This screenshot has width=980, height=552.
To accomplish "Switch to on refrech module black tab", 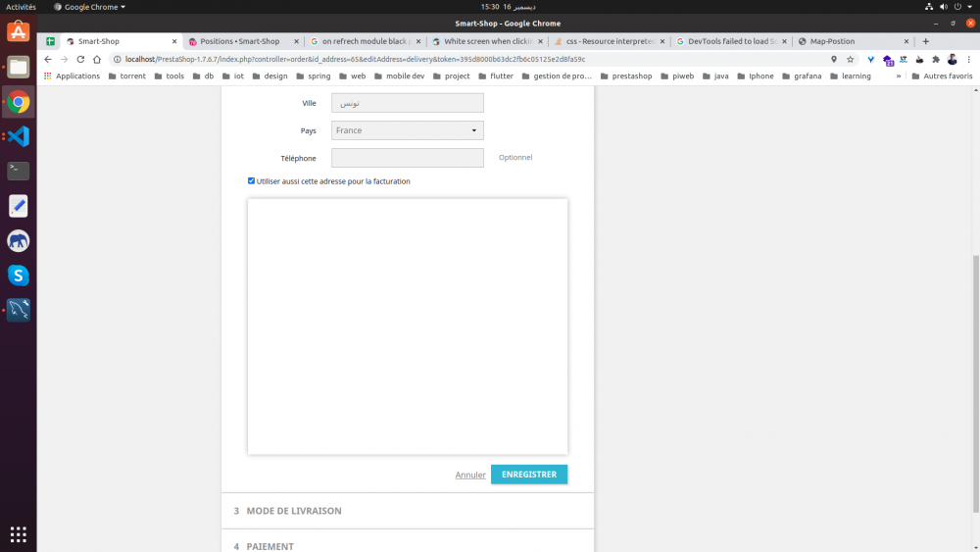I will tap(366, 41).
